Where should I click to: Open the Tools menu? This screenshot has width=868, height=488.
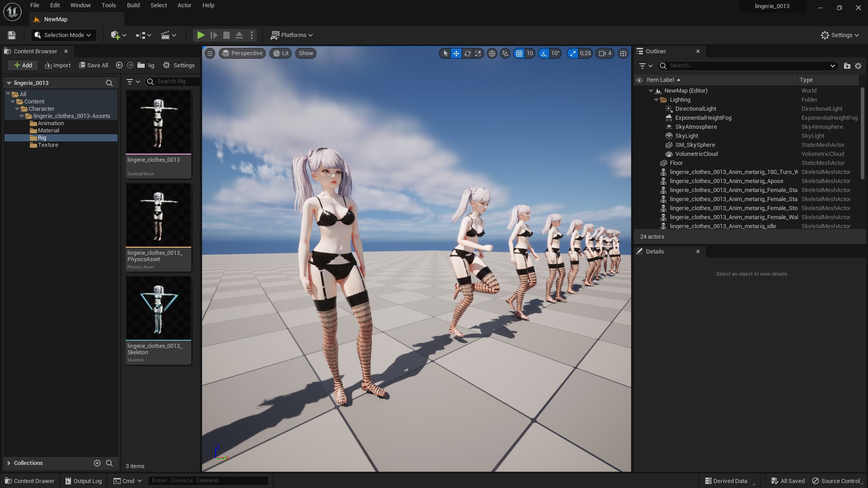(x=108, y=5)
